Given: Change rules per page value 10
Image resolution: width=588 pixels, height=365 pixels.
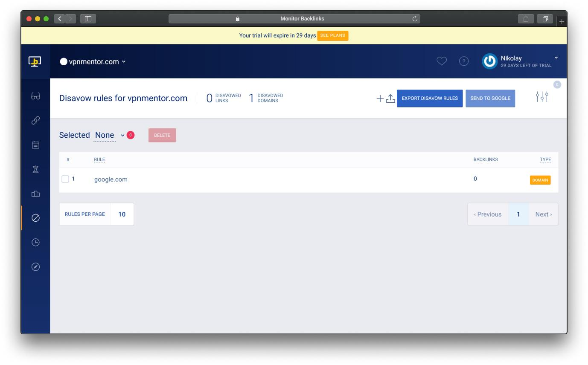Looking at the screenshot, I should click(122, 214).
